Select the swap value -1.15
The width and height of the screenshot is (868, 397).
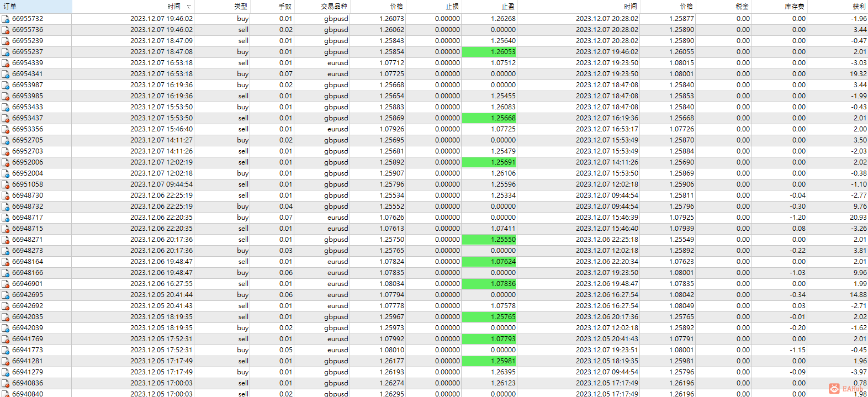[x=797, y=350]
